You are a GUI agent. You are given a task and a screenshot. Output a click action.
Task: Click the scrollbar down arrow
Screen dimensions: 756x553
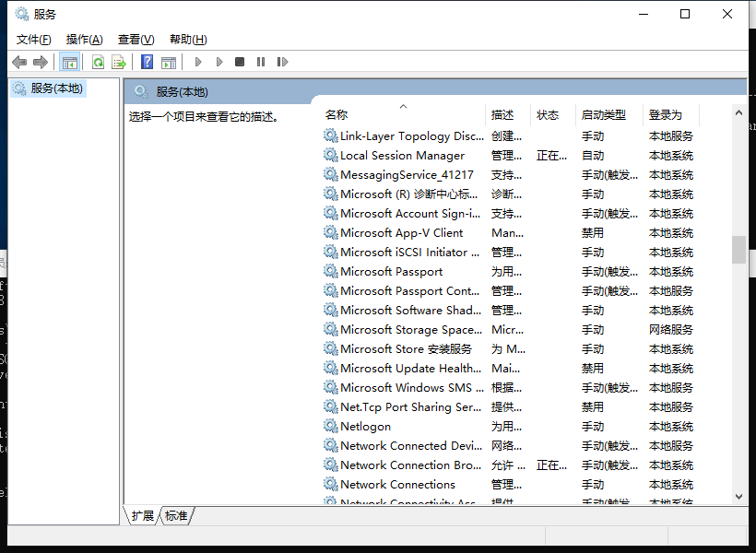(738, 497)
